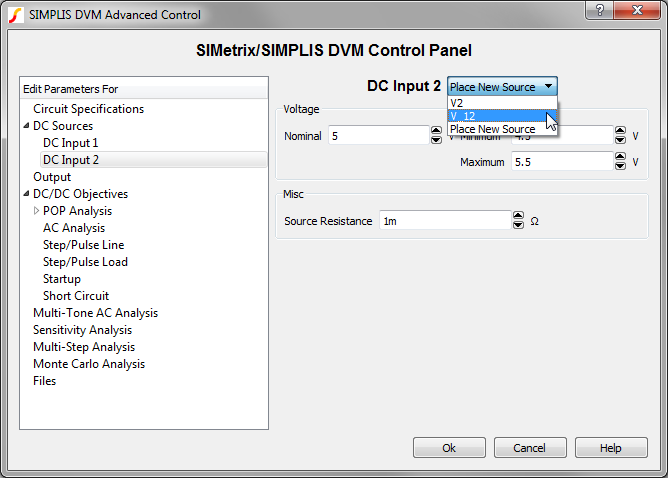The image size is (668, 478).
Task: Collapse the DC/DC Objectives tree node
Action: (x=27, y=195)
